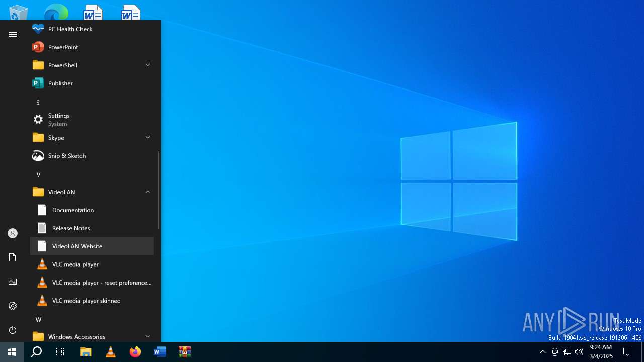Select the Recycle Bin desktop icon
Screen dimensions: 644x362
click(x=18, y=12)
